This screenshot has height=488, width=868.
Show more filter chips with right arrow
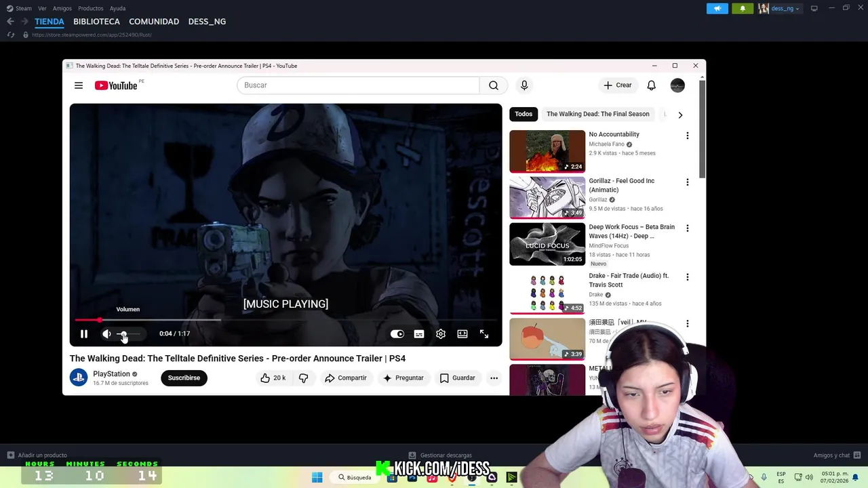click(680, 115)
